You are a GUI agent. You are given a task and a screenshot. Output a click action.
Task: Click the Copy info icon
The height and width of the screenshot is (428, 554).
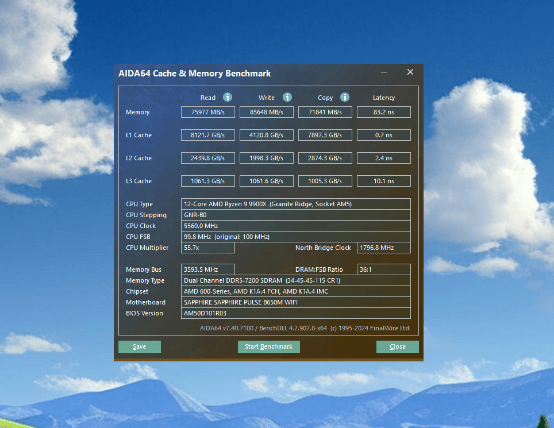[345, 97]
